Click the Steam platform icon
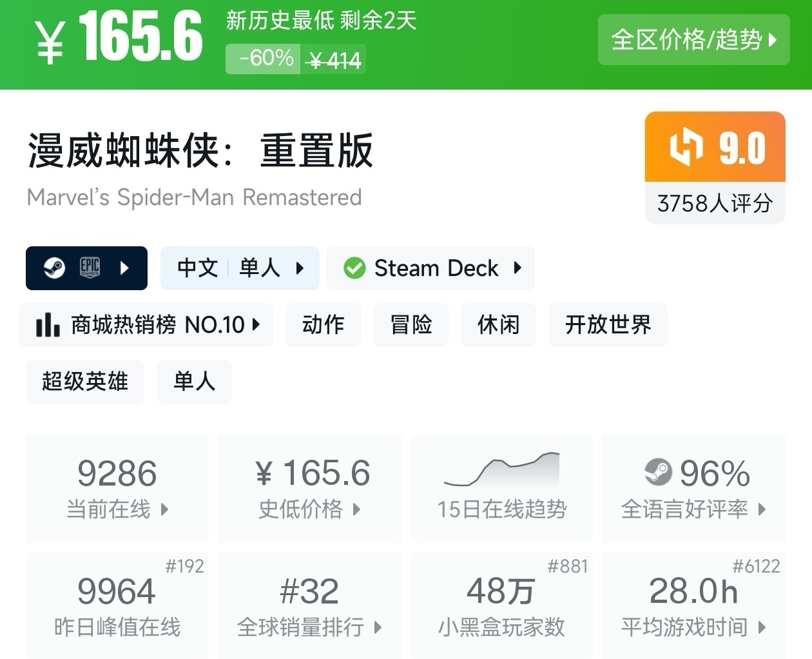Image resolution: width=812 pixels, height=659 pixels. click(x=54, y=268)
